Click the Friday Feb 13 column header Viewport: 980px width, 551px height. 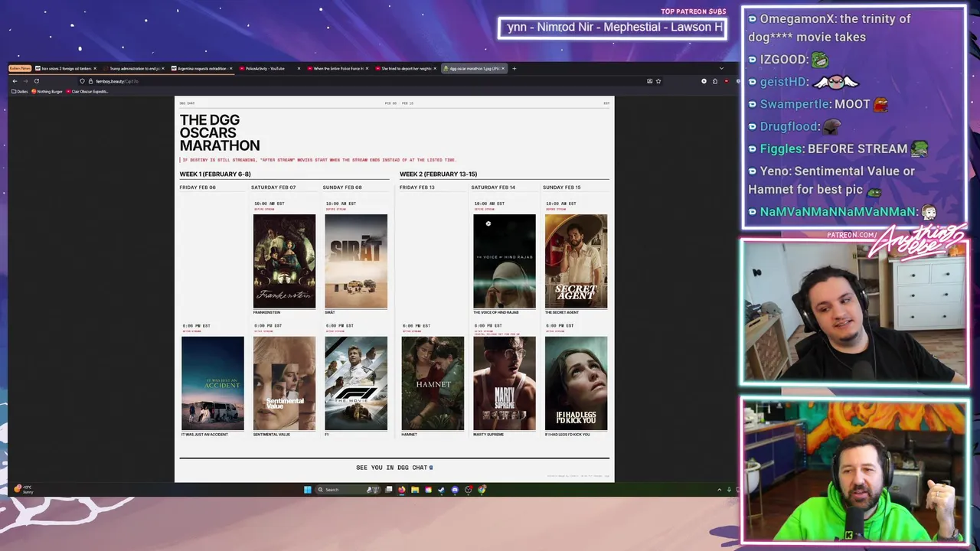coord(416,187)
